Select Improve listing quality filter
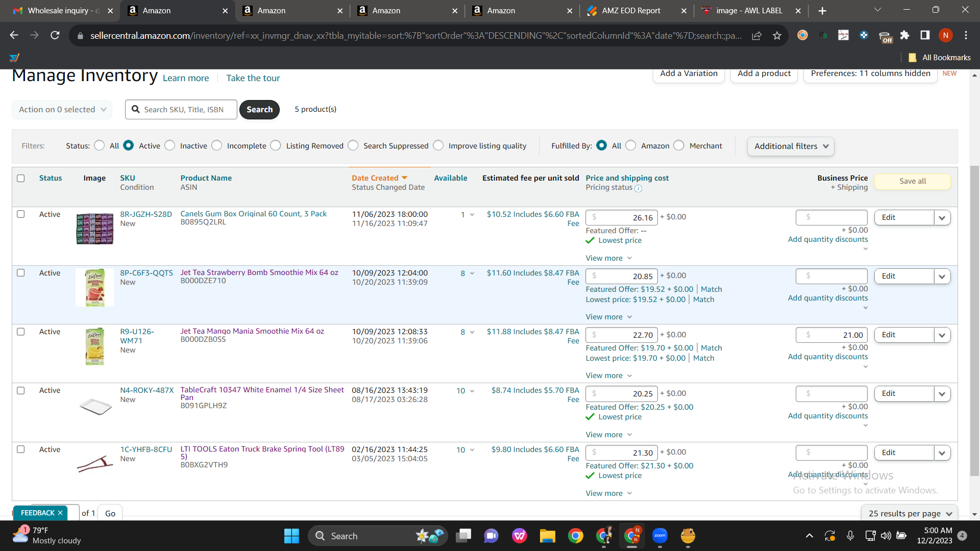Image resolution: width=980 pixels, height=551 pixels. (438, 145)
